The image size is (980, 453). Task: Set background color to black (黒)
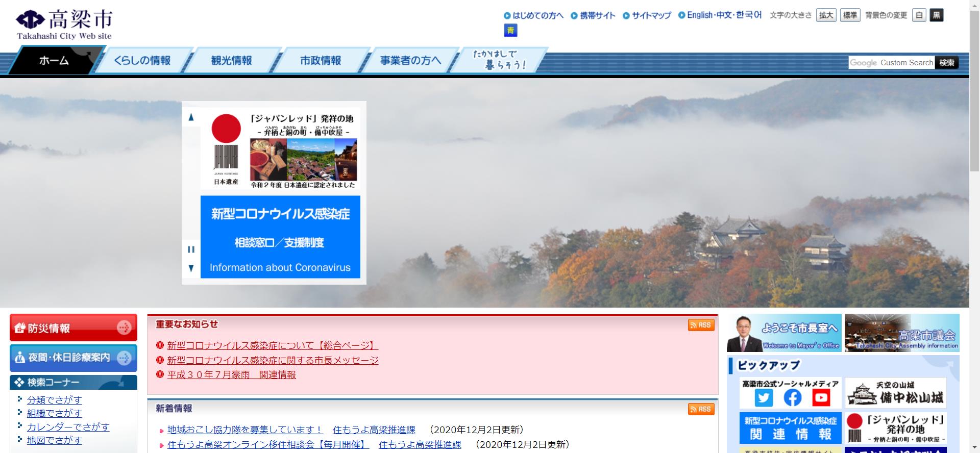(937, 15)
